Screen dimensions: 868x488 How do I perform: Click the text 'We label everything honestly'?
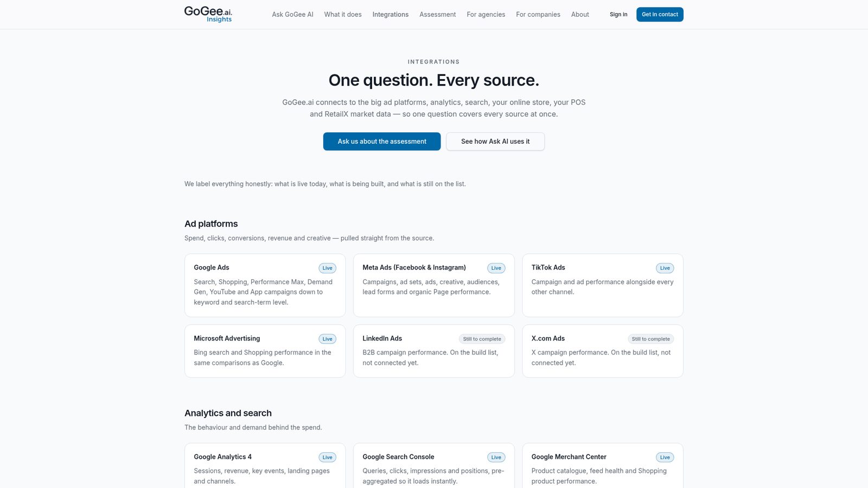coord(228,184)
